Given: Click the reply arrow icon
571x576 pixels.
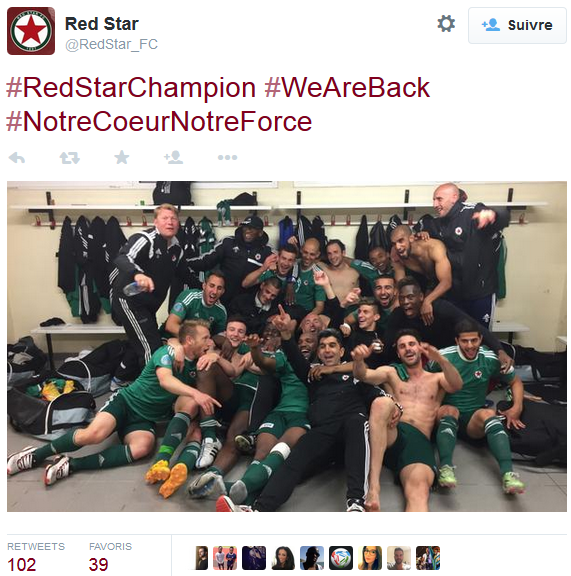Looking at the screenshot, I should pyautogui.click(x=17, y=158).
